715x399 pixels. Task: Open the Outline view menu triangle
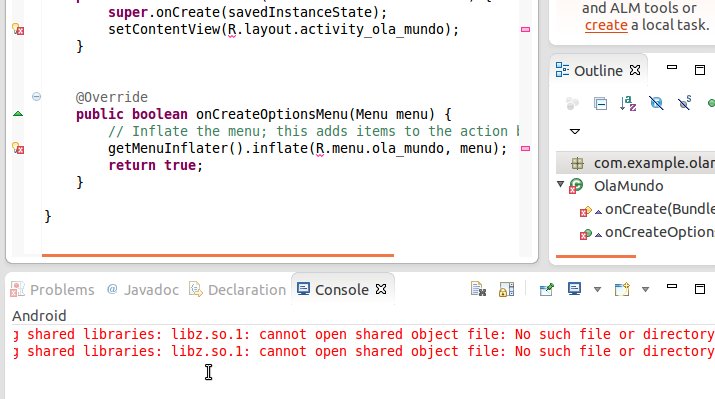click(575, 131)
